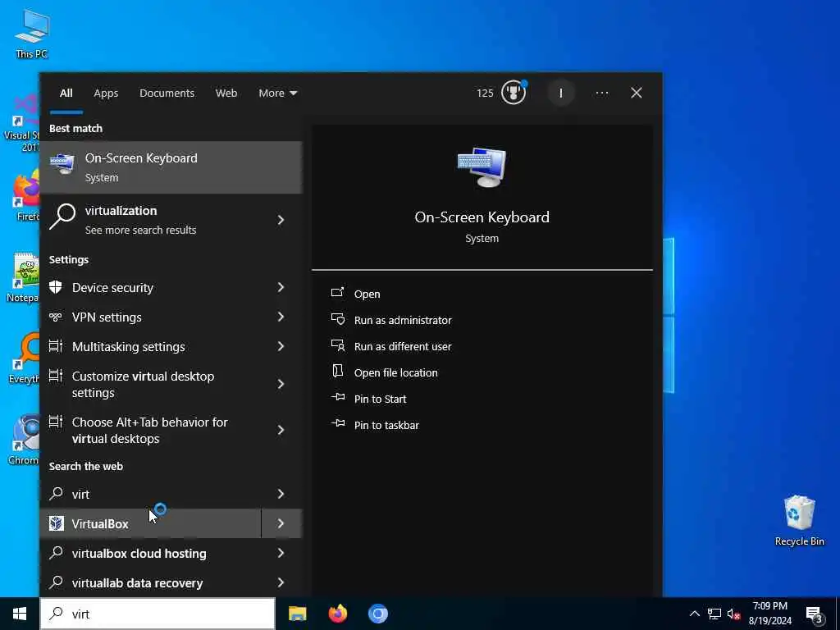Click the taskbar search input box
This screenshot has height=630, width=840.
[157, 614]
